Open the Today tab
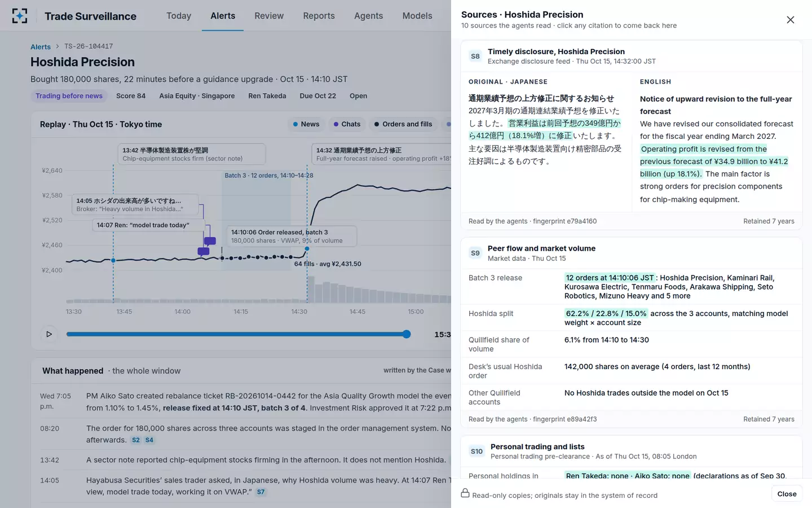The height and width of the screenshot is (508, 812). 179,16
